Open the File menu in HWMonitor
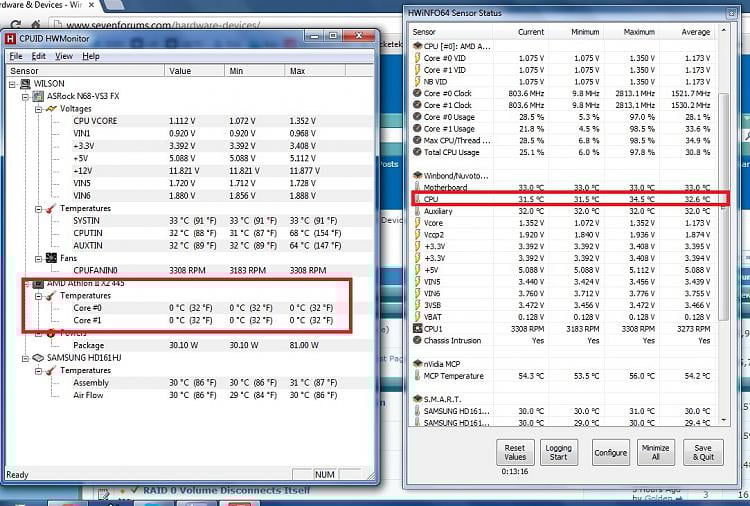This screenshot has width=750, height=506. point(16,56)
